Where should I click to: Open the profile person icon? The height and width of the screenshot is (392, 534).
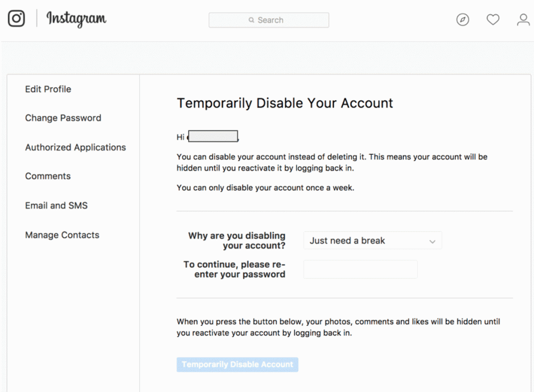pos(523,20)
